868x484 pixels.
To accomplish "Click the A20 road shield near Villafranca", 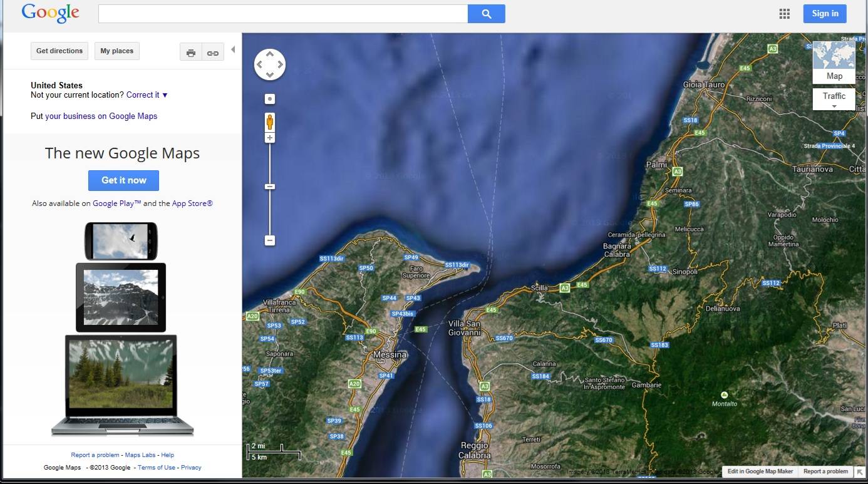I will [252, 316].
